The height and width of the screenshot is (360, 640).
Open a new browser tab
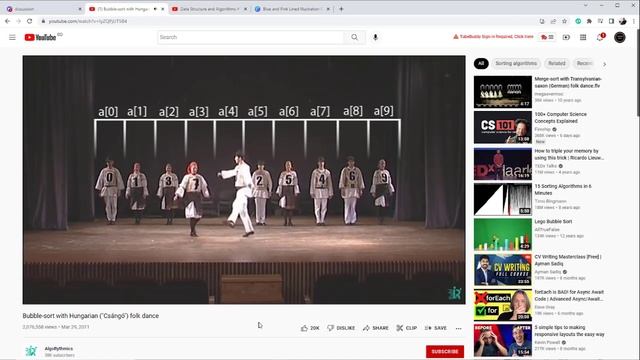coord(341,9)
